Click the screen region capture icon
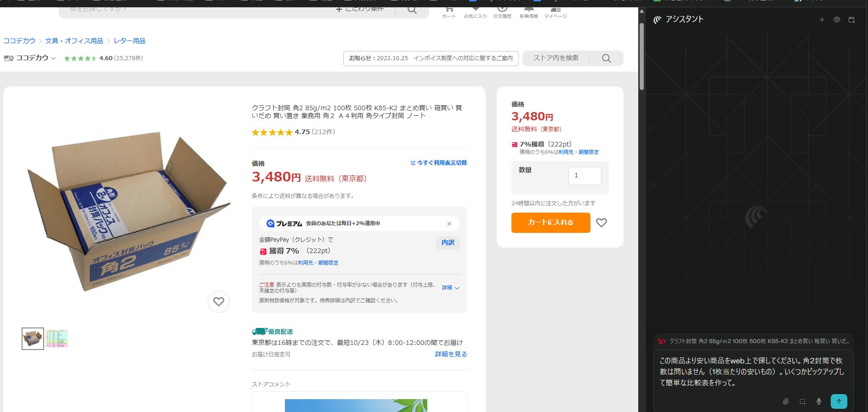Viewport: 868px width, 412px height. click(x=802, y=401)
